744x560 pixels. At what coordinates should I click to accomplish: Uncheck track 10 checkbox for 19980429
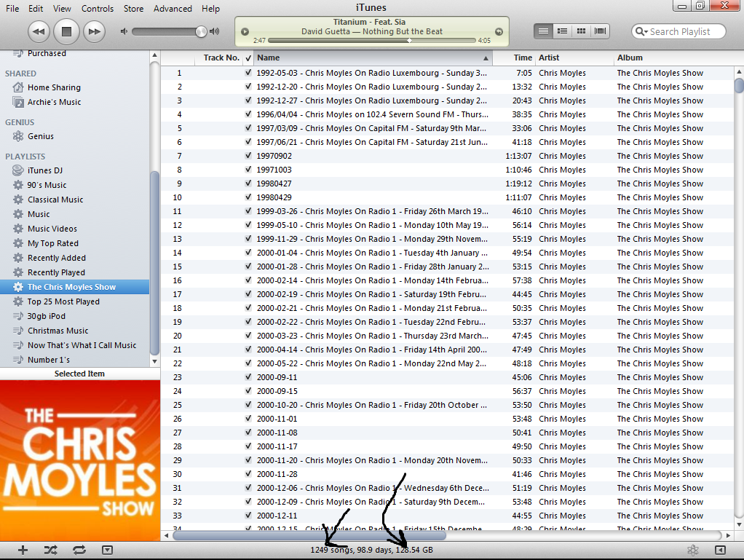[248, 197]
